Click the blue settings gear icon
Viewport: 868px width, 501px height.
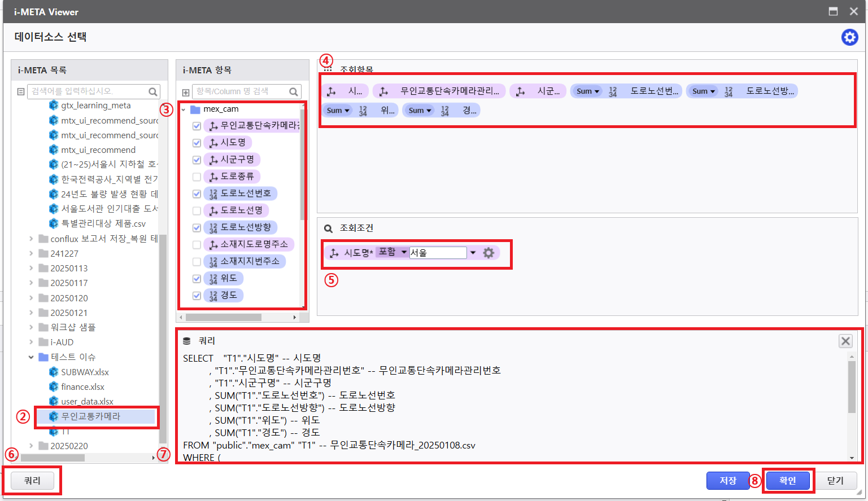[x=849, y=37]
